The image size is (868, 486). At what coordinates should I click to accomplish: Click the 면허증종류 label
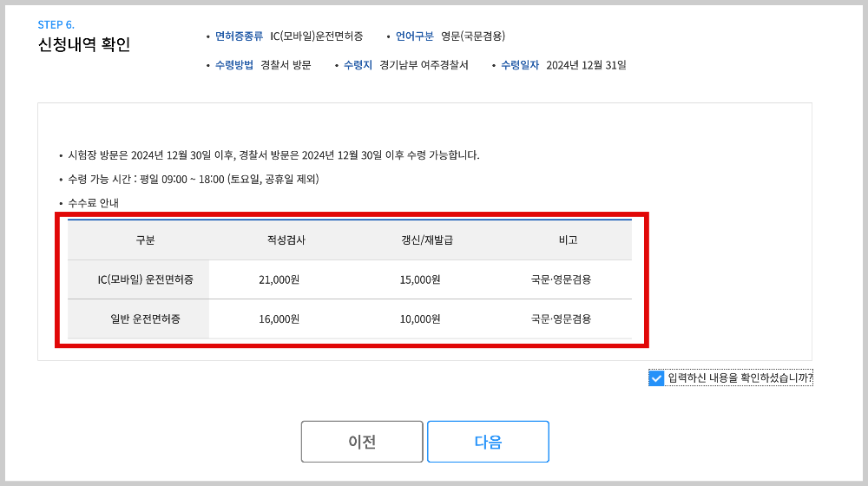tap(239, 36)
